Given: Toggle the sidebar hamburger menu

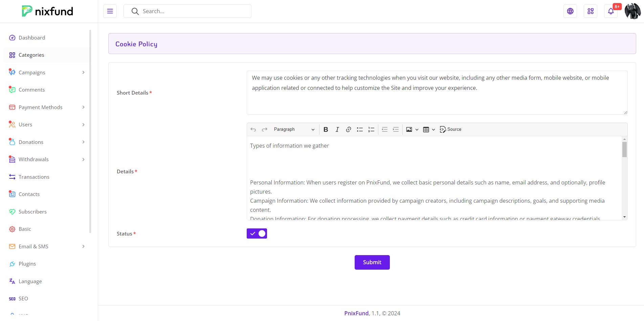Looking at the screenshot, I should [110, 11].
